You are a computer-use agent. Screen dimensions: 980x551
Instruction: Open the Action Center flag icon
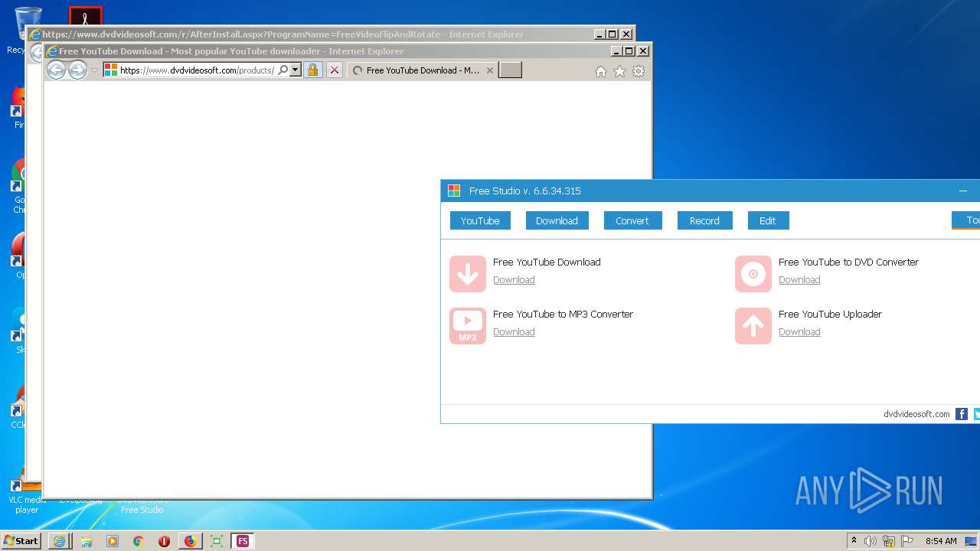tap(907, 541)
